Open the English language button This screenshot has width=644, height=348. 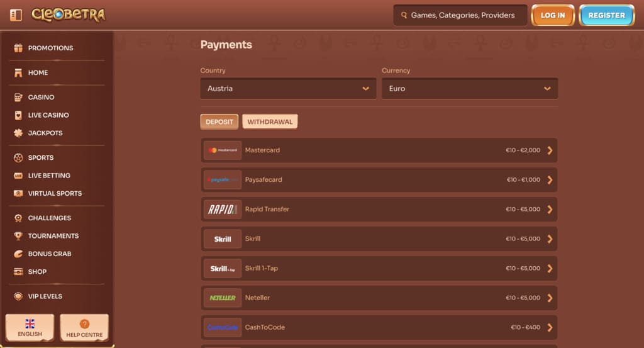point(30,328)
